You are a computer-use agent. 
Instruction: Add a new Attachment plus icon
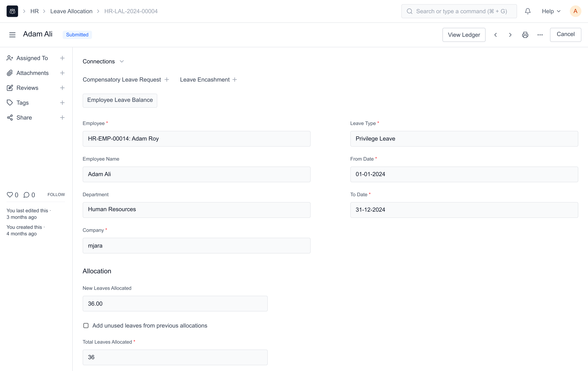pyautogui.click(x=62, y=73)
